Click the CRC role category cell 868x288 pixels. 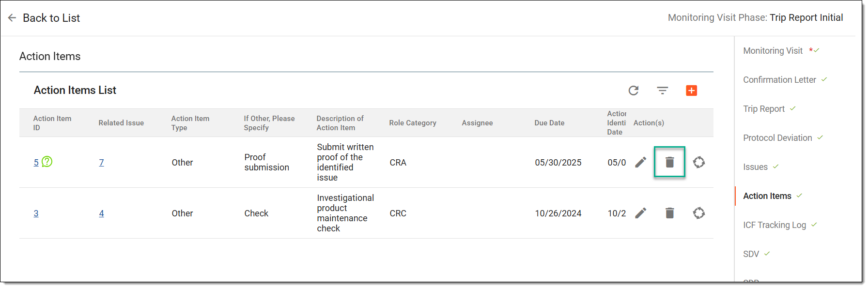click(x=398, y=213)
